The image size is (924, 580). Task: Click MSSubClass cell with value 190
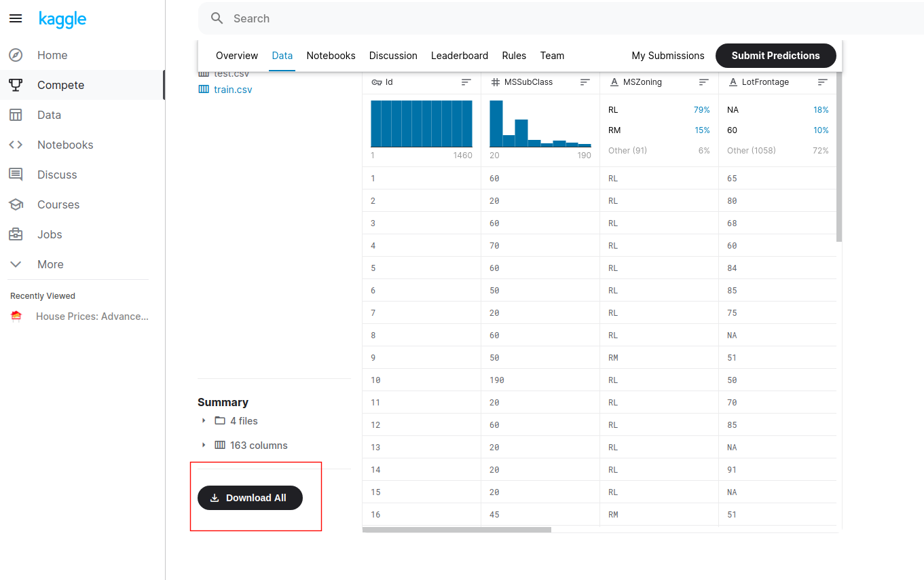coord(540,380)
